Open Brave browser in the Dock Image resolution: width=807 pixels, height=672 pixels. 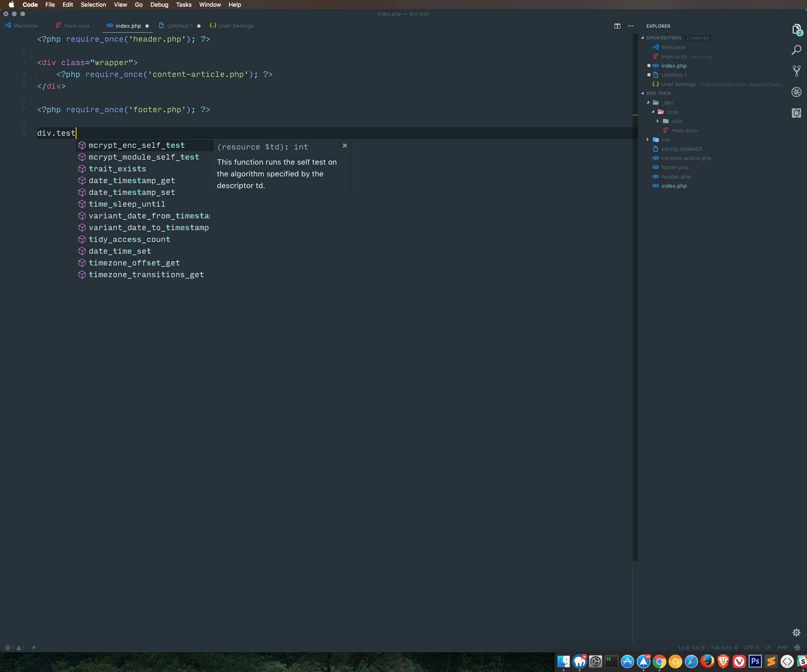pyautogui.click(x=723, y=662)
